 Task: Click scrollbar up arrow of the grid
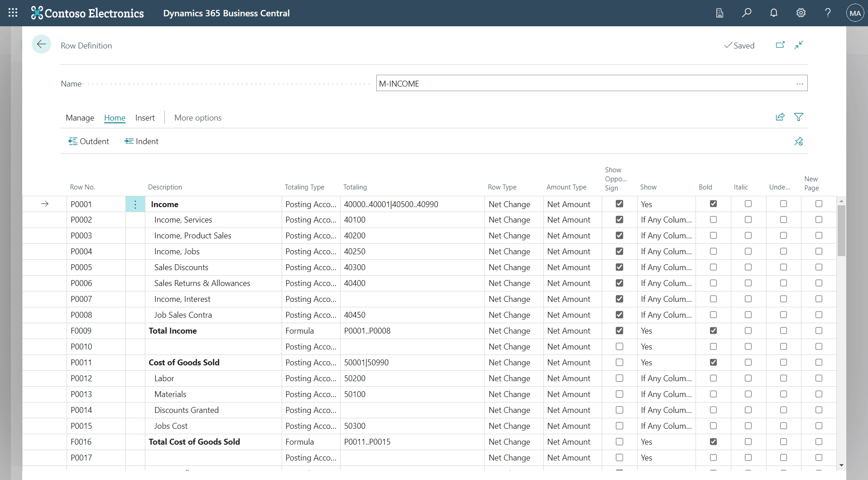pyautogui.click(x=841, y=201)
